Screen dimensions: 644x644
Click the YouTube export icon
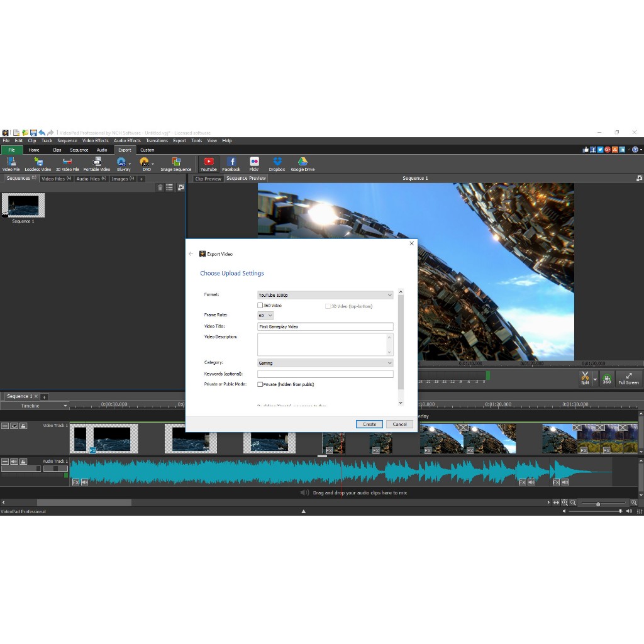tap(208, 164)
